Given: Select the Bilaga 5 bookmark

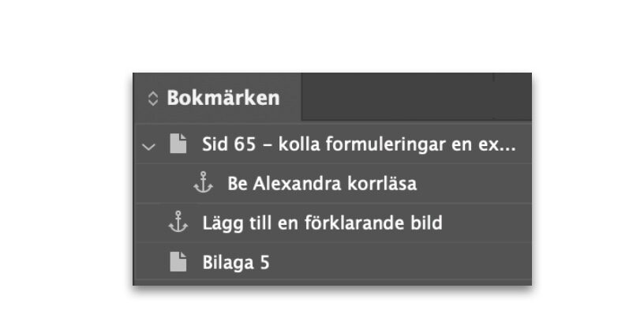Looking at the screenshot, I should coord(332,262).
